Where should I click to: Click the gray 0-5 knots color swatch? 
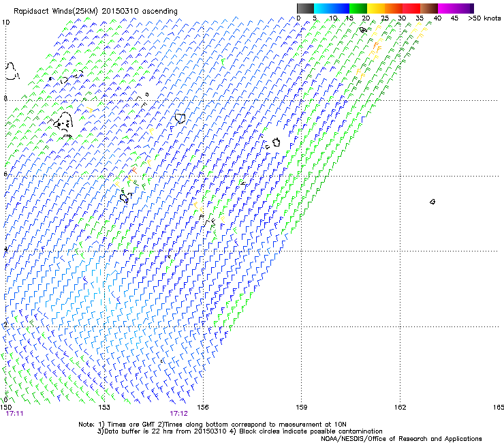tap(305, 8)
